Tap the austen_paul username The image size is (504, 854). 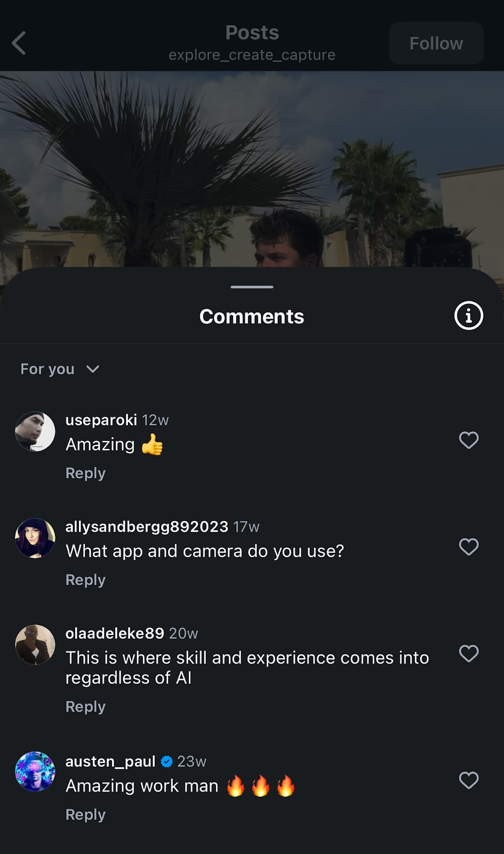(110, 761)
